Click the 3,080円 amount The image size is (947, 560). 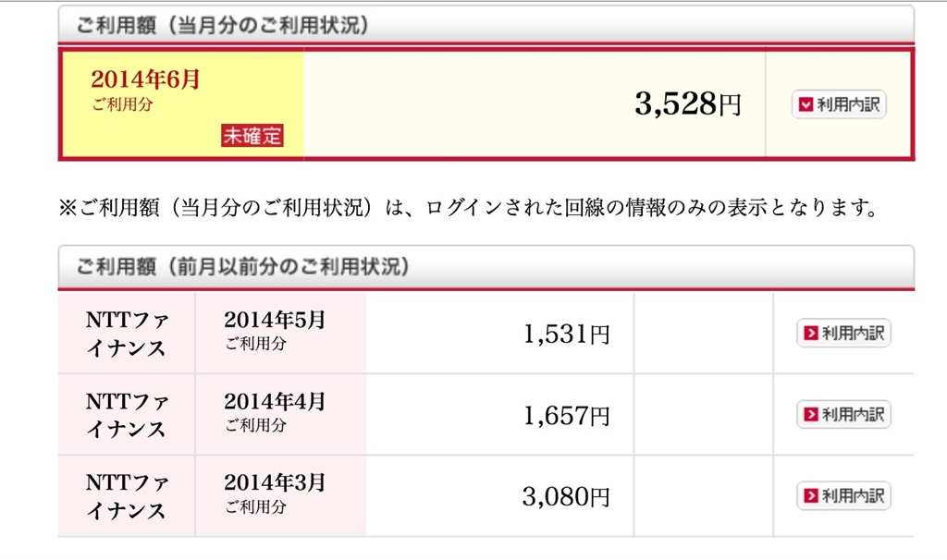[566, 496]
